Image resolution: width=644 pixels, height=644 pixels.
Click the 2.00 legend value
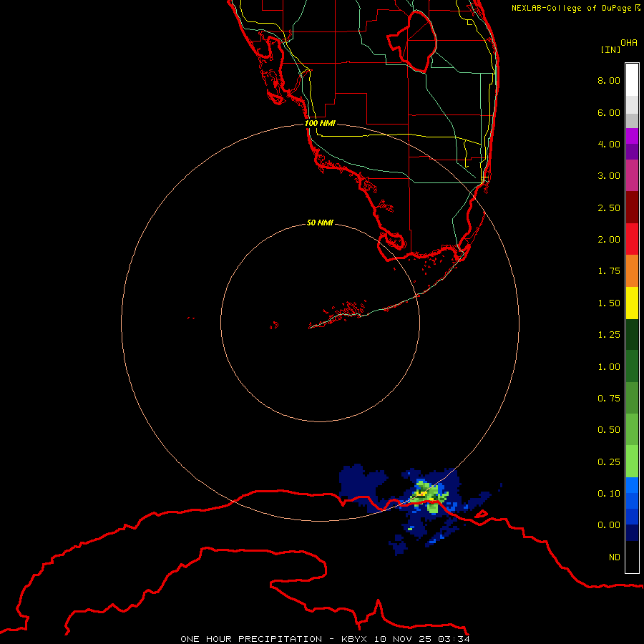609,240
